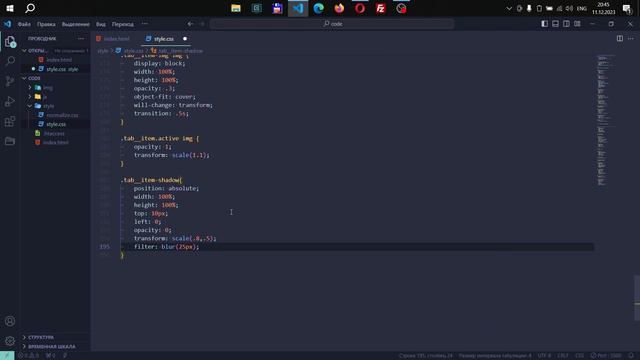The image size is (640, 360).
Task: Go back with the navigation arrow
Action: click(190, 24)
